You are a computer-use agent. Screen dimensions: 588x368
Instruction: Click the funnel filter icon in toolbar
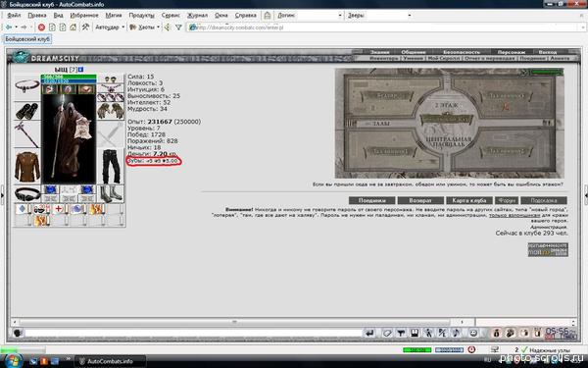coord(178,27)
